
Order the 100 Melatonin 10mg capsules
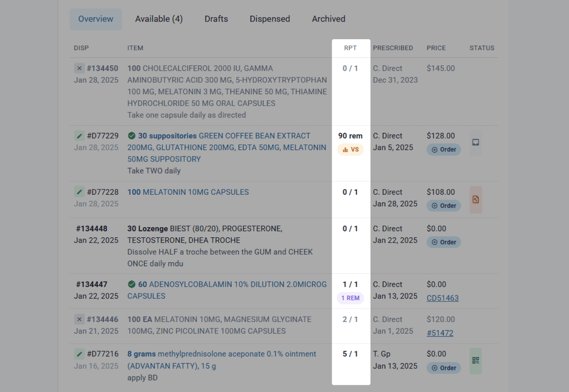coord(444,206)
